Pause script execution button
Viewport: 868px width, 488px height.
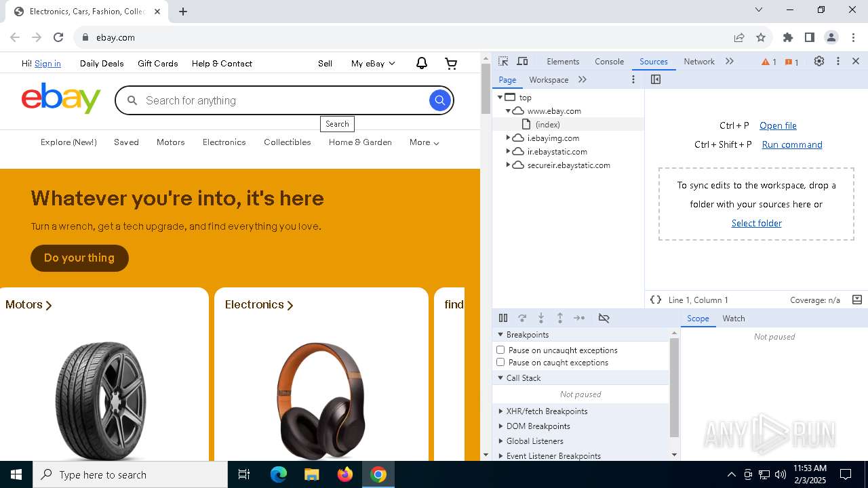tap(503, 318)
